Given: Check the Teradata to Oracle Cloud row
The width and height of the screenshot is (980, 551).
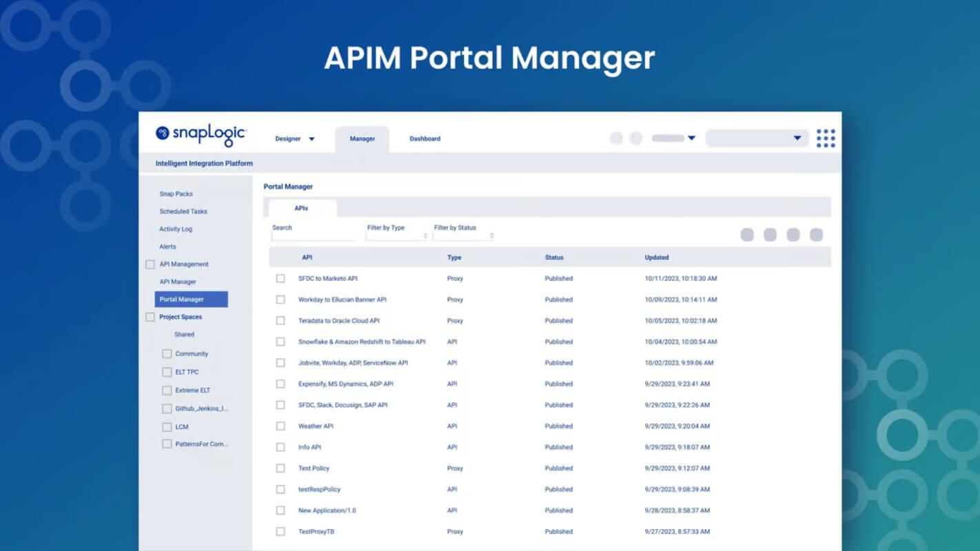Looking at the screenshot, I should pyautogui.click(x=280, y=321).
